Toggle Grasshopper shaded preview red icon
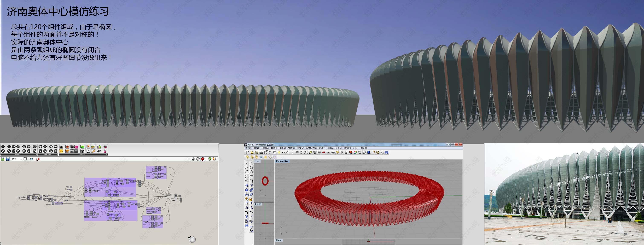 pyautogui.click(x=203, y=159)
